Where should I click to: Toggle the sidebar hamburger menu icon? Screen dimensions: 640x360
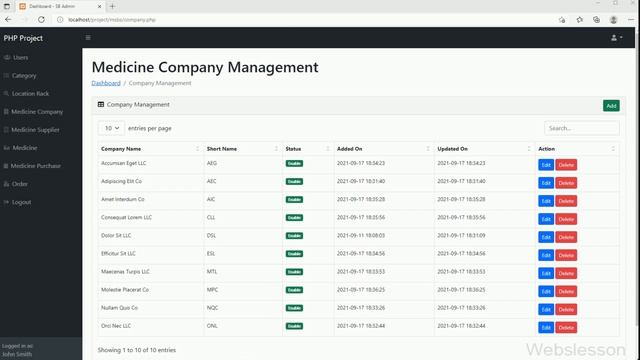click(88, 38)
